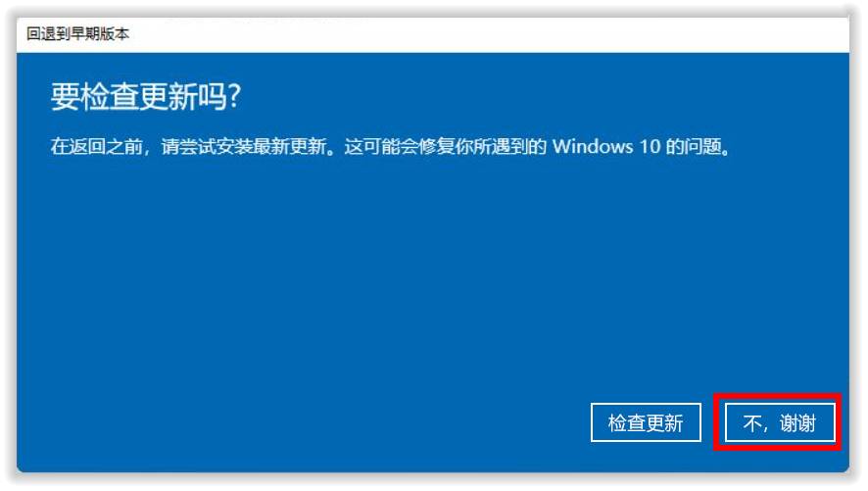Viewport: 868px width, 491px height.
Task: Click blue space between heading and buttons
Action: coord(432,276)
